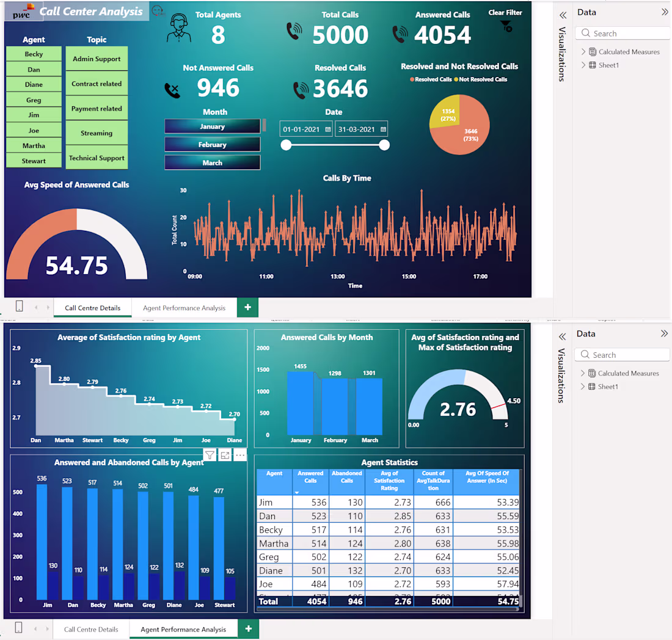The image size is (672, 640).
Task: Open focus mode on the Answered and Abandoned Calls visual
Action: pyautogui.click(x=225, y=455)
